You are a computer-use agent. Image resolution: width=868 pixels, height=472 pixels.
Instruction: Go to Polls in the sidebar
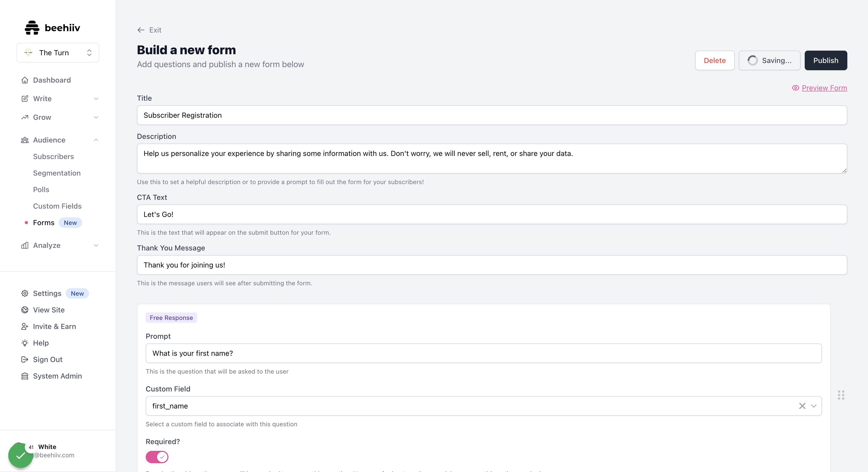click(x=41, y=190)
